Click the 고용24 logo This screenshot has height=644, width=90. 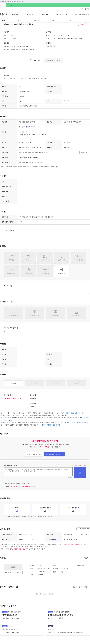coord(3,14)
